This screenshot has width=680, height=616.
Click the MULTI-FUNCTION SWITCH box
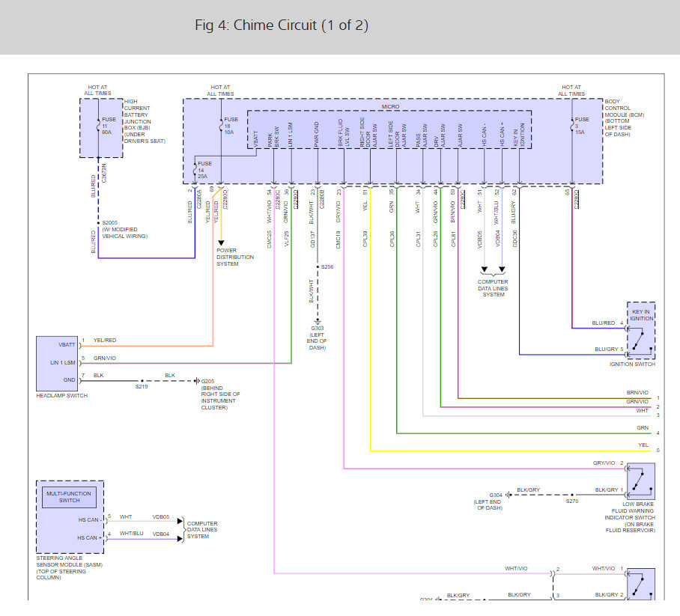pyautogui.click(x=69, y=497)
